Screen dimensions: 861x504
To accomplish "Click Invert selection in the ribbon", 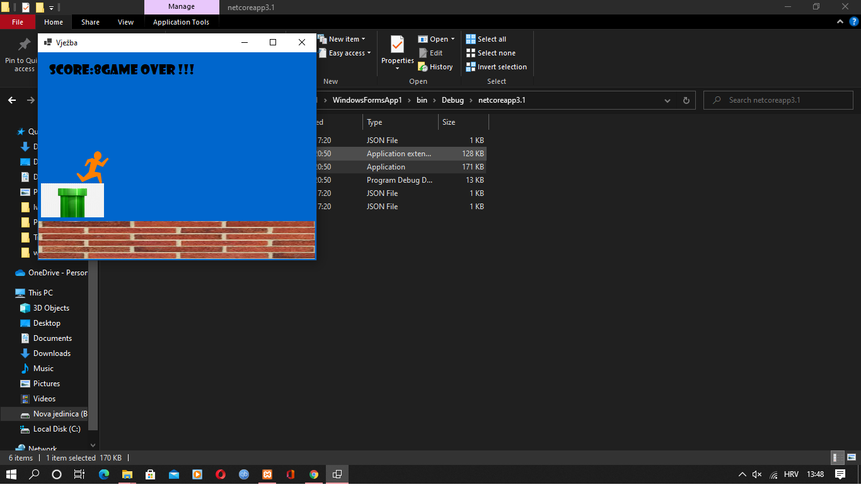I will [x=496, y=67].
